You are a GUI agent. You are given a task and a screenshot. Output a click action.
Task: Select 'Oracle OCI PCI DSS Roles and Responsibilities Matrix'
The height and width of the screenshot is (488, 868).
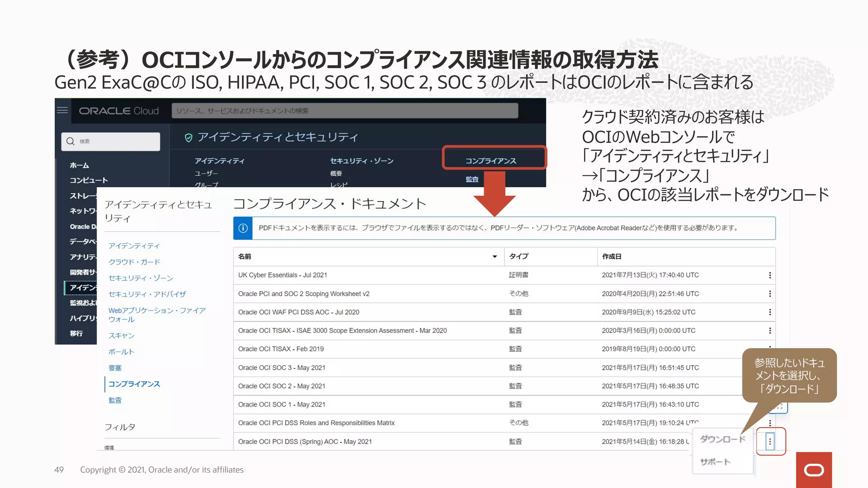pos(317,423)
